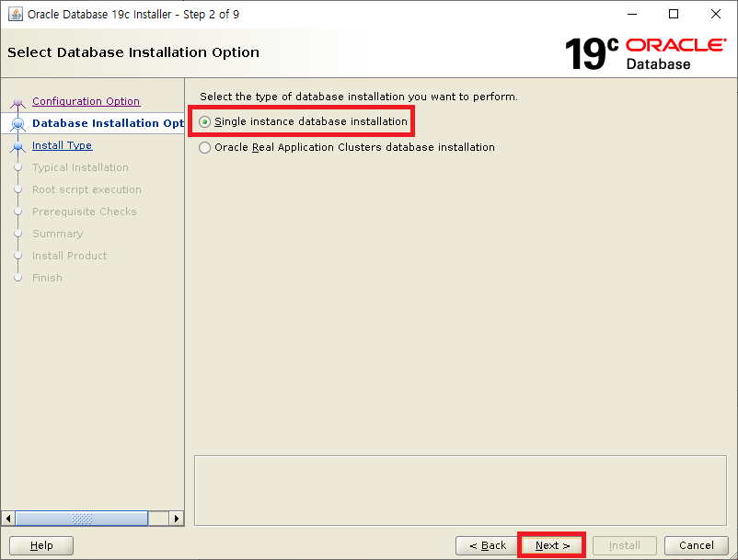Image resolution: width=738 pixels, height=560 pixels.
Task: Cancel the Oracle installer
Action: [x=696, y=545]
